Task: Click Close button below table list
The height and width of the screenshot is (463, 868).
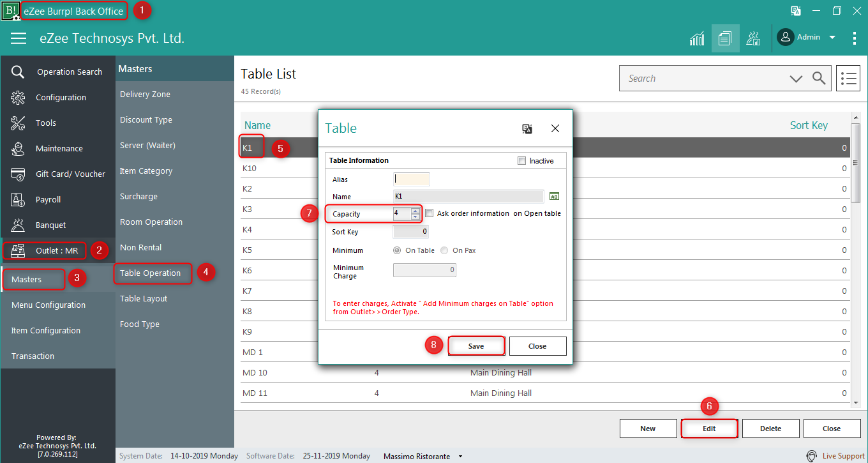Action: click(x=832, y=429)
